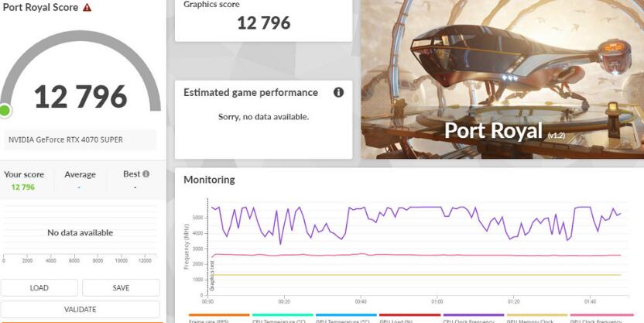
Task: Click the info icon next to Best
Action: [146, 174]
